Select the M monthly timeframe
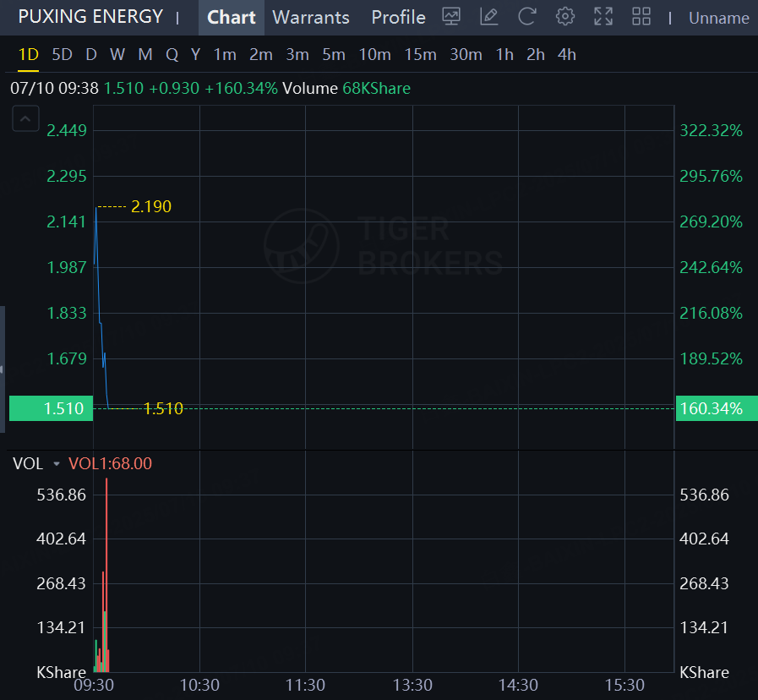Image resolution: width=758 pixels, height=700 pixels. pyautogui.click(x=145, y=55)
